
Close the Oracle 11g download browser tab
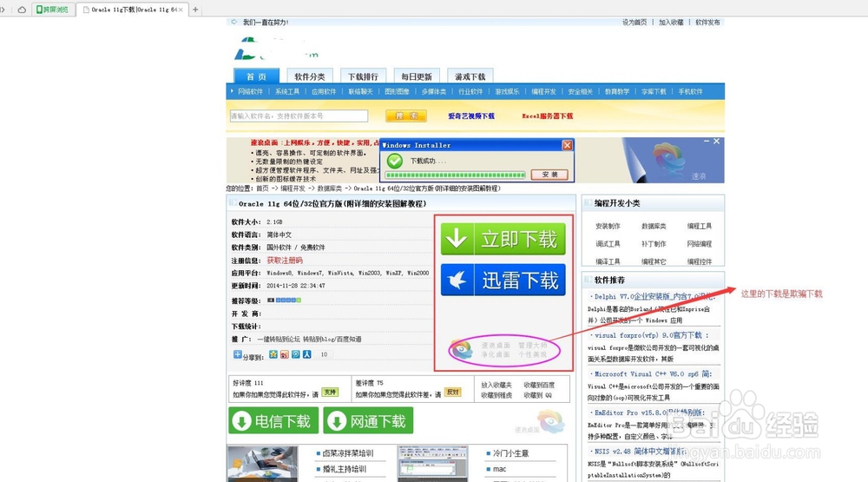point(181,10)
